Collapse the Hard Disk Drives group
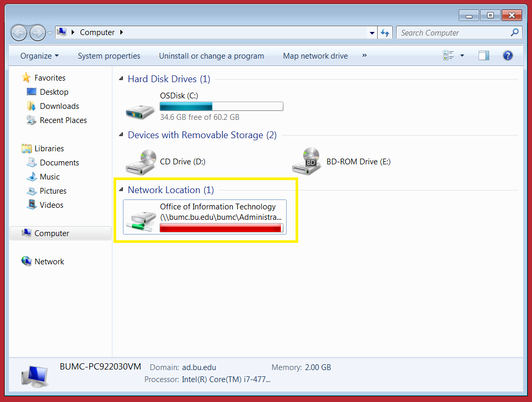532x402 pixels. click(121, 79)
